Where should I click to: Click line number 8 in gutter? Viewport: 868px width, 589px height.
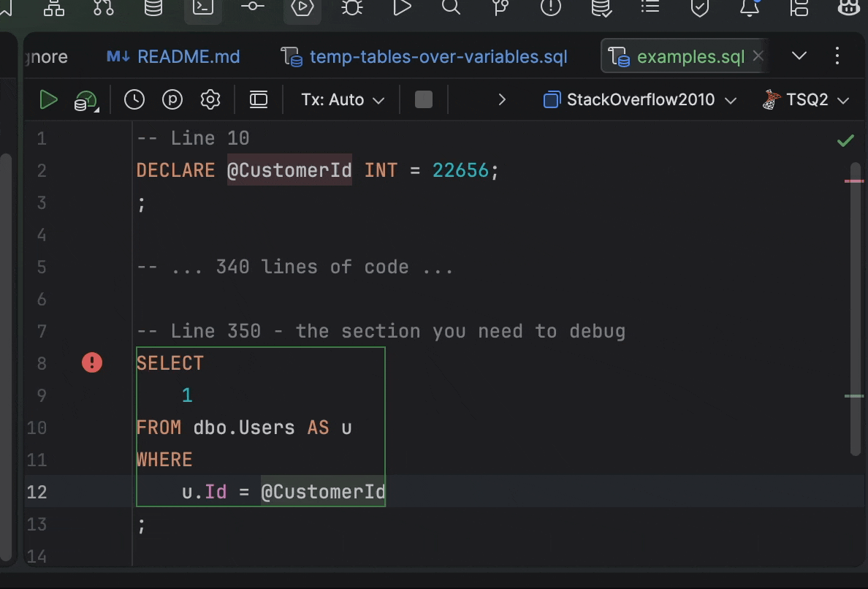point(42,364)
